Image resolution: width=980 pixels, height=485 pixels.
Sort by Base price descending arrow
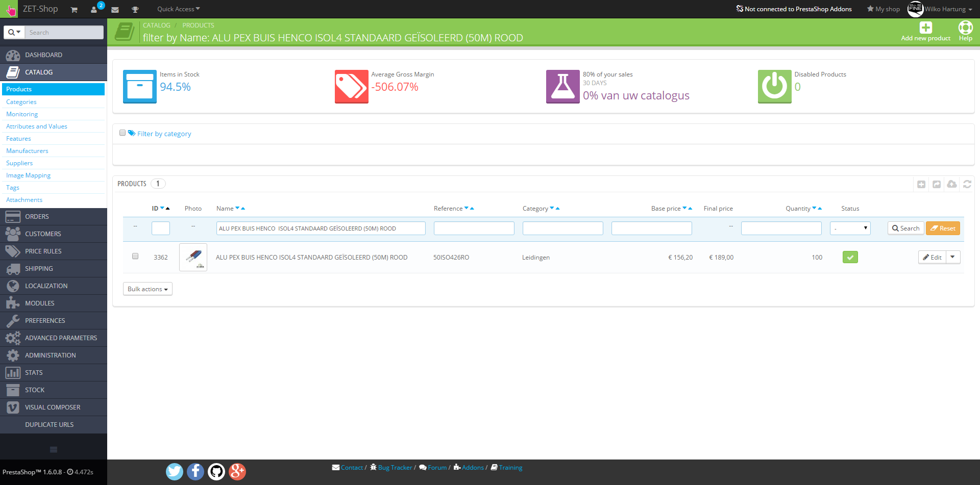pyautogui.click(x=684, y=209)
